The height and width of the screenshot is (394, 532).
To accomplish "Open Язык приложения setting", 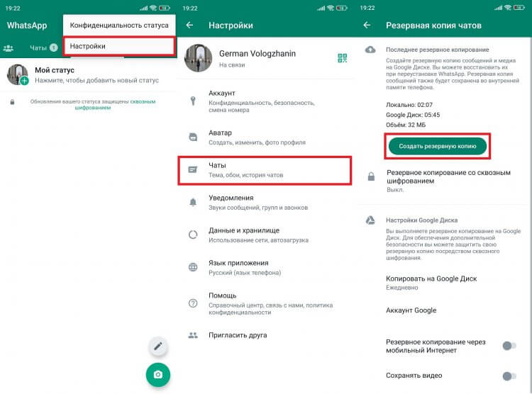I will (266, 268).
